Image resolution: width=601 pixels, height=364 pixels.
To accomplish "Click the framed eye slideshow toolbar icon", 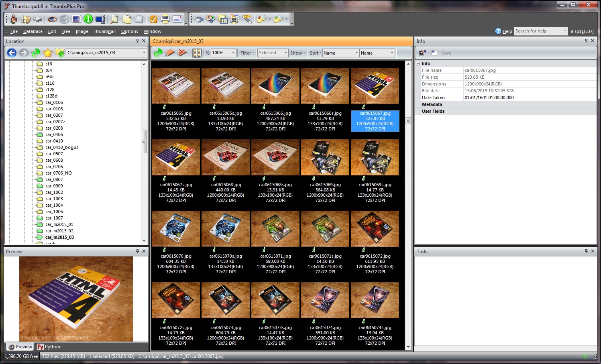I will click(x=76, y=19).
